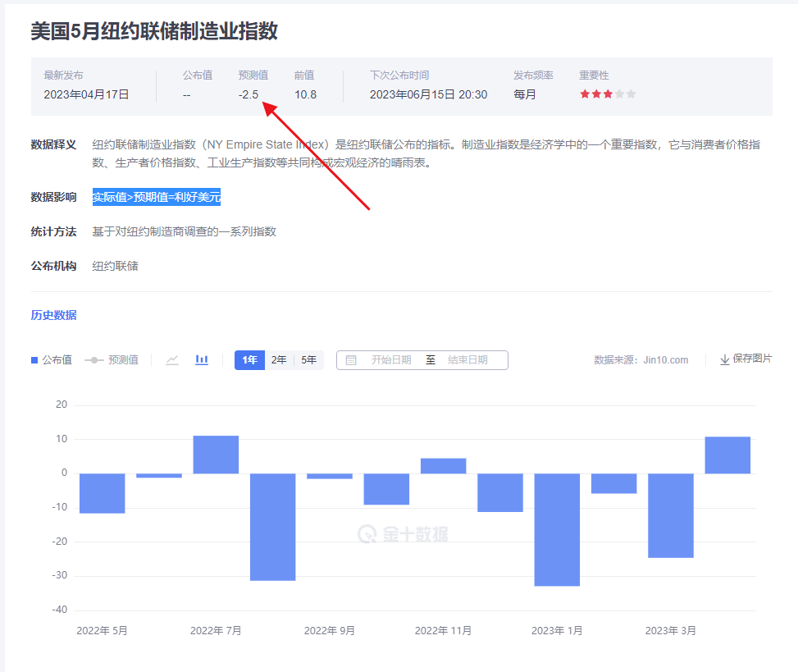Click the dot-line icon beside 预测值 legend
The width and height of the screenshot is (798, 672).
tap(93, 359)
